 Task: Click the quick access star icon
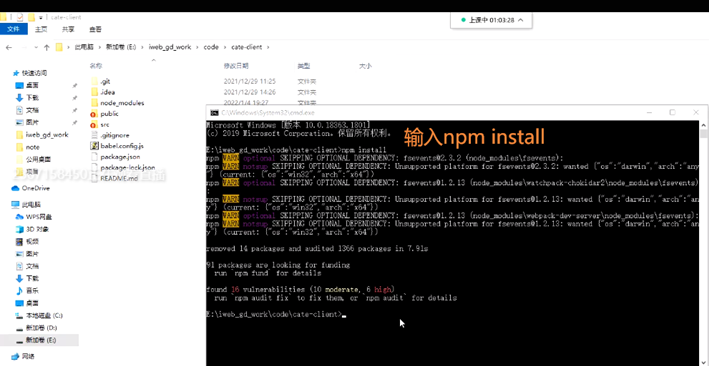16,73
